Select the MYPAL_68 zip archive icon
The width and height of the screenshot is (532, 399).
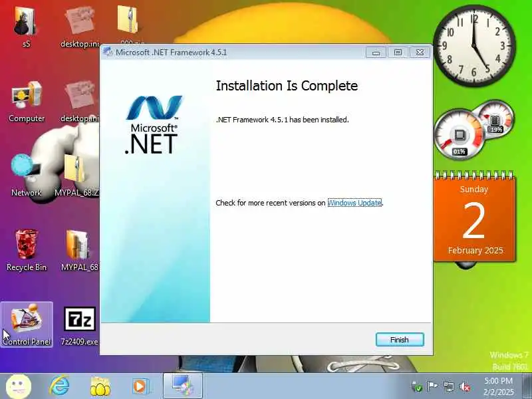coord(77,176)
